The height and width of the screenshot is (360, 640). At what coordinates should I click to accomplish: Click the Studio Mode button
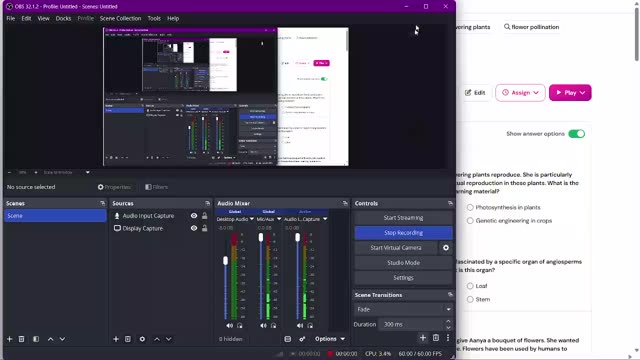coord(403,263)
